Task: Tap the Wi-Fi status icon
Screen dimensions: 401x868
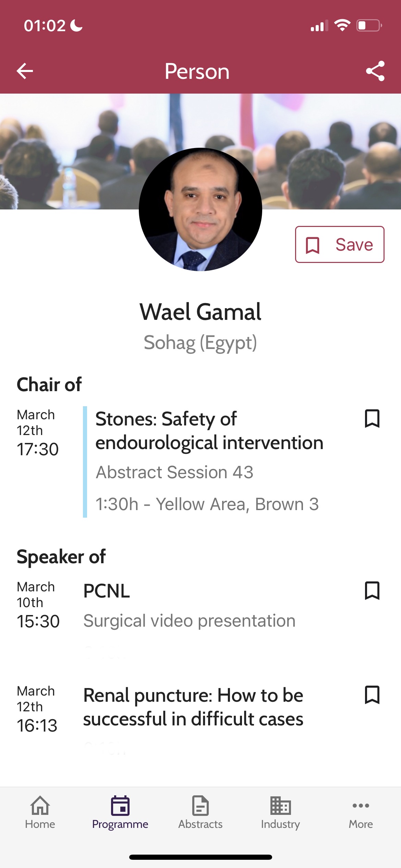Action: tap(342, 25)
